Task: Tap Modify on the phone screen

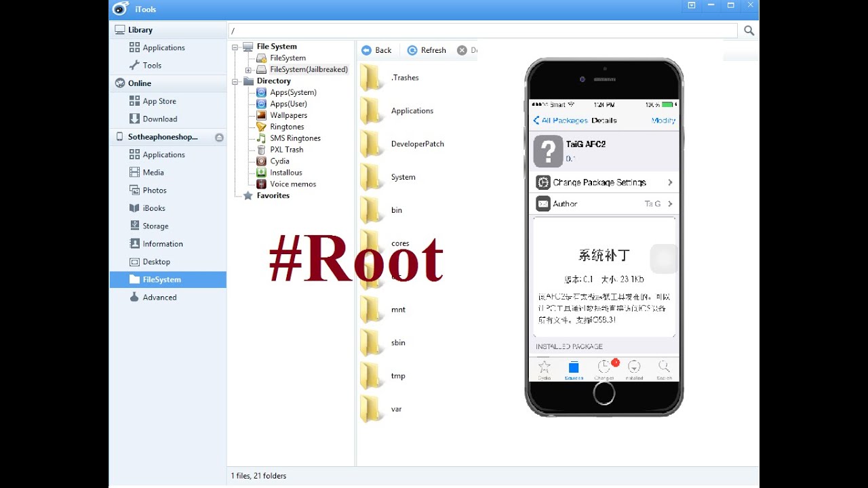Action: pyautogui.click(x=663, y=121)
